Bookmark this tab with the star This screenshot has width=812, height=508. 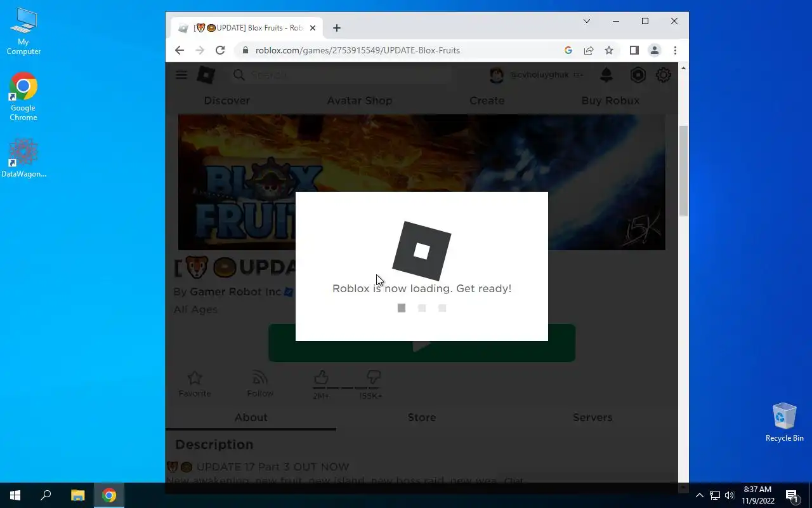click(x=609, y=50)
